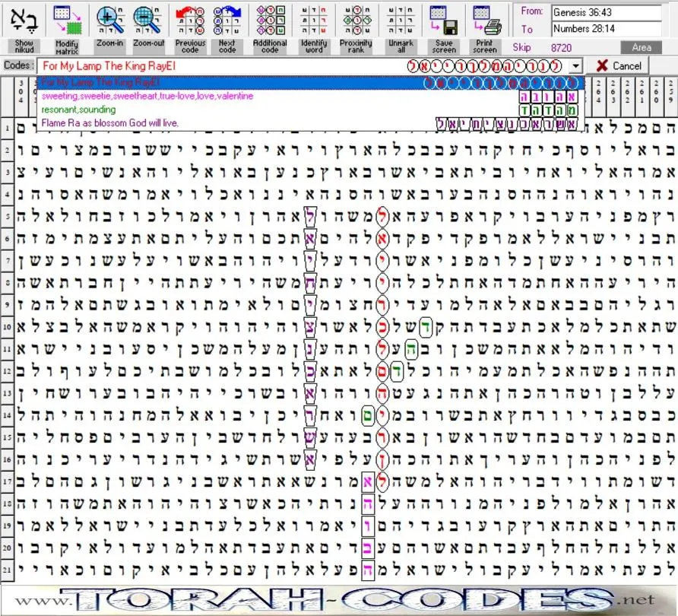Open the Modify matrix tool
678x616 pixels.
click(x=67, y=21)
